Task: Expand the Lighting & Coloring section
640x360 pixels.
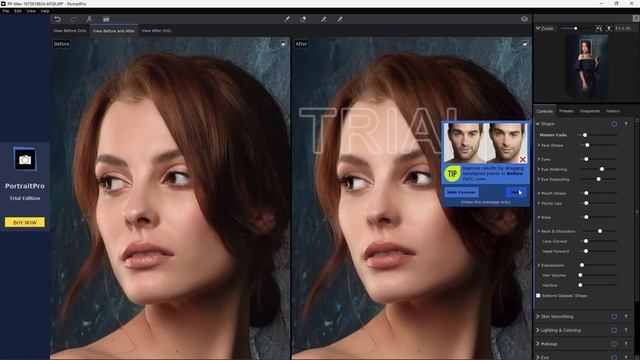Action: pos(538,330)
